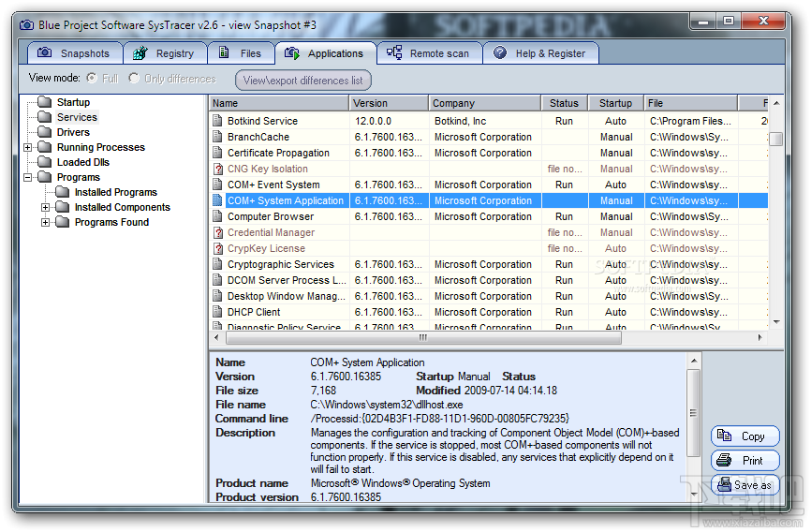Screen dimensions: 811x532
Task: Expand the Running Processes tree node
Action: pos(27,147)
